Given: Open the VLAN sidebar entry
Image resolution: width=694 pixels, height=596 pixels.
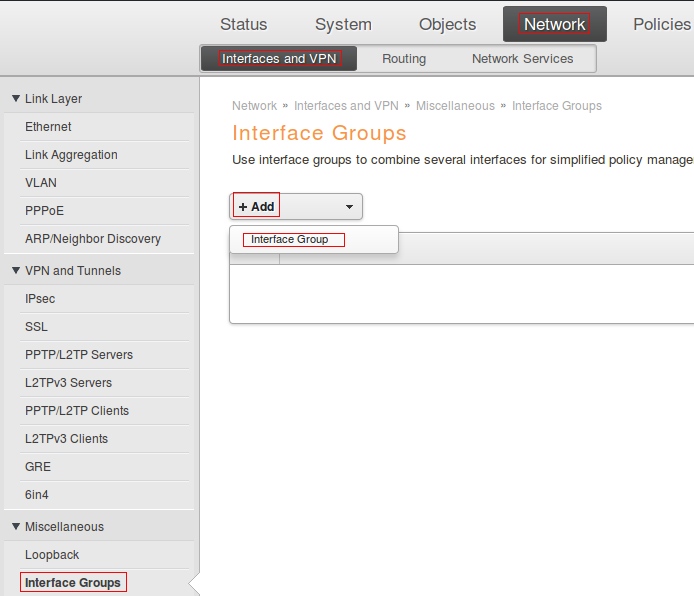Looking at the screenshot, I should [x=41, y=183].
